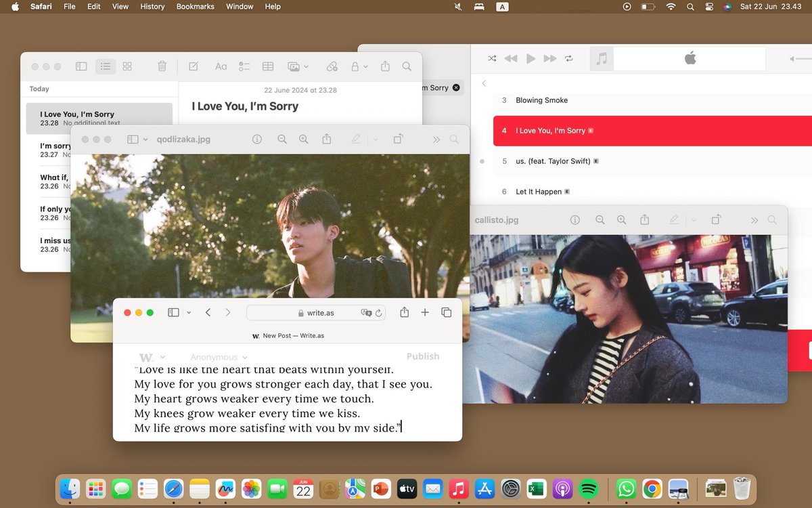Open the Safari app menu
This screenshot has height=508, width=812.
coord(41,7)
